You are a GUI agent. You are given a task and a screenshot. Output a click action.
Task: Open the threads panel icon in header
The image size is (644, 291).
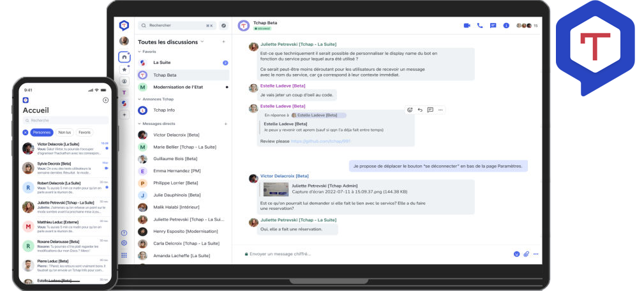pos(493,26)
